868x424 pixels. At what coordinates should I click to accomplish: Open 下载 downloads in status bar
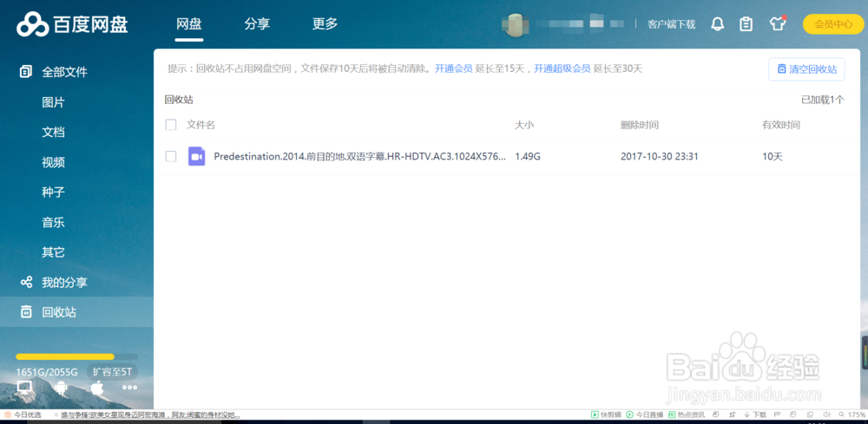coord(755,414)
